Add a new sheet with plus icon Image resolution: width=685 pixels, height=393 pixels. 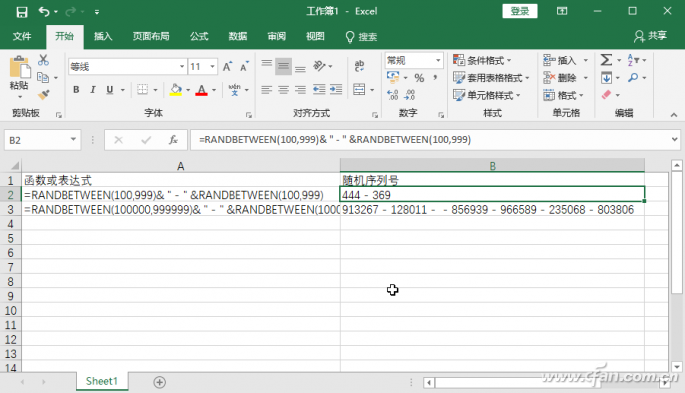tap(159, 382)
